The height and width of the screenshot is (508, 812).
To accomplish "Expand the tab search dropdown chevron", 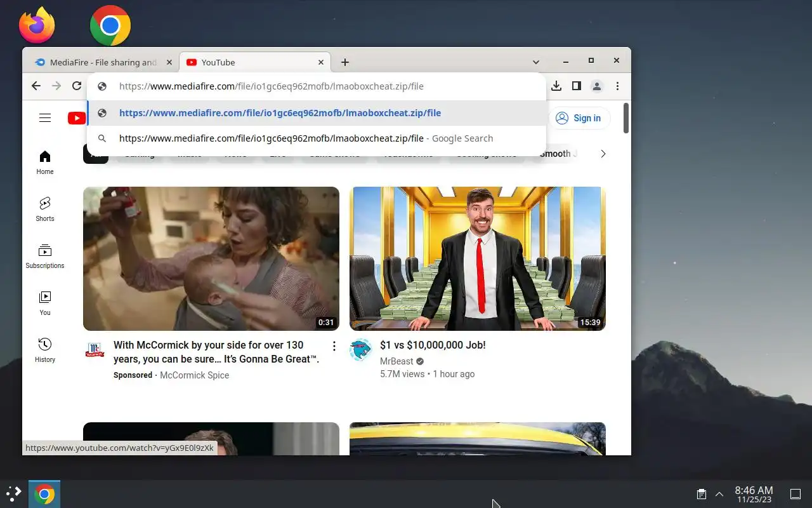I will (x=536, y=62).
